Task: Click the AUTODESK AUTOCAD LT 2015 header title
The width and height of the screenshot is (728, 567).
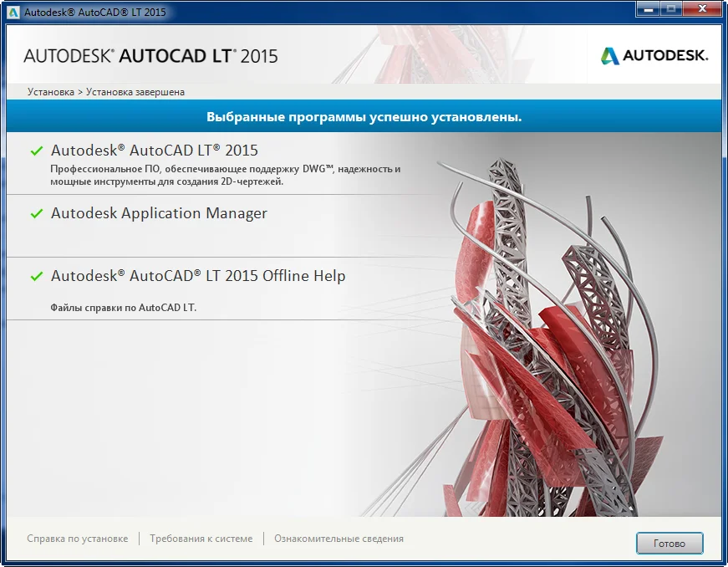Action: [151, 56]
